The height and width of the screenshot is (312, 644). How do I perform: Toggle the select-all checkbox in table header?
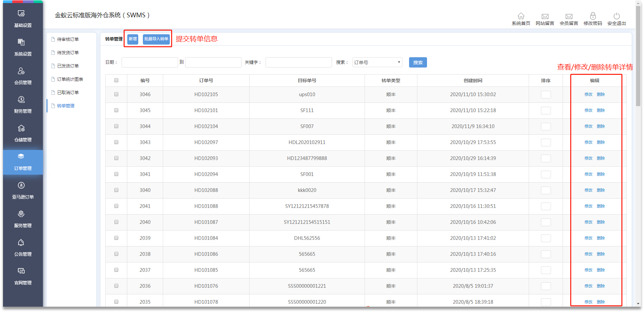click(116, 80)
